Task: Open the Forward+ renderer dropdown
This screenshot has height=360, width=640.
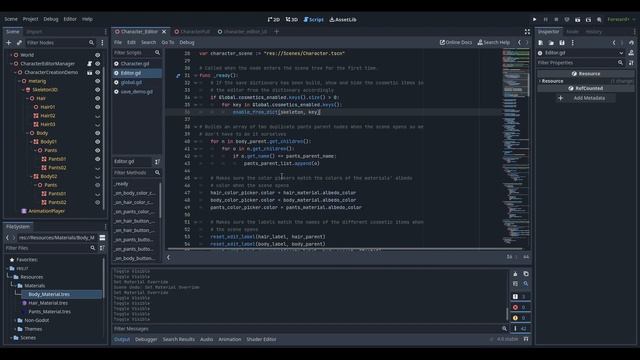Action: (621, 19)
